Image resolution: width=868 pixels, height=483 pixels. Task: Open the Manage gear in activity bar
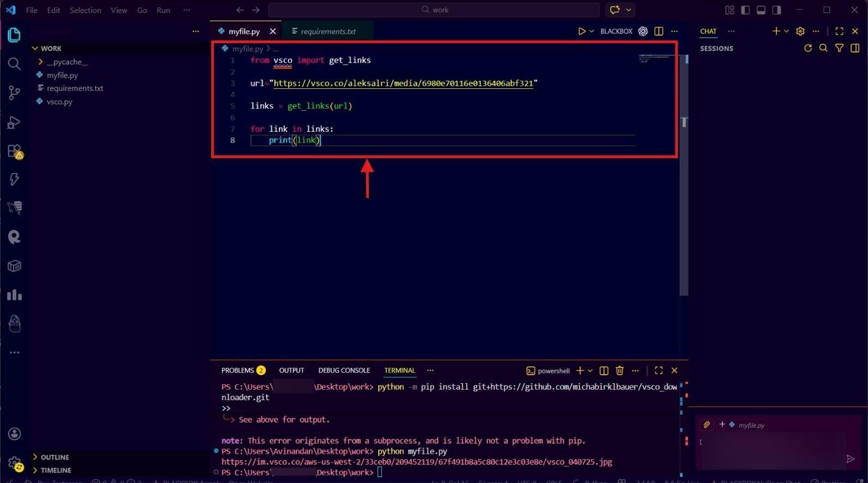[x=14, y=463]
